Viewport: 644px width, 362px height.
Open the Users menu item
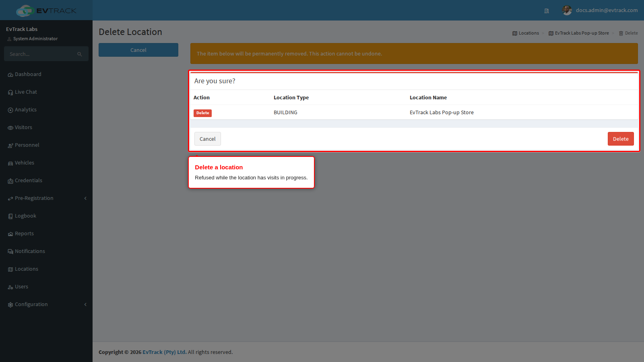[46, 287]
